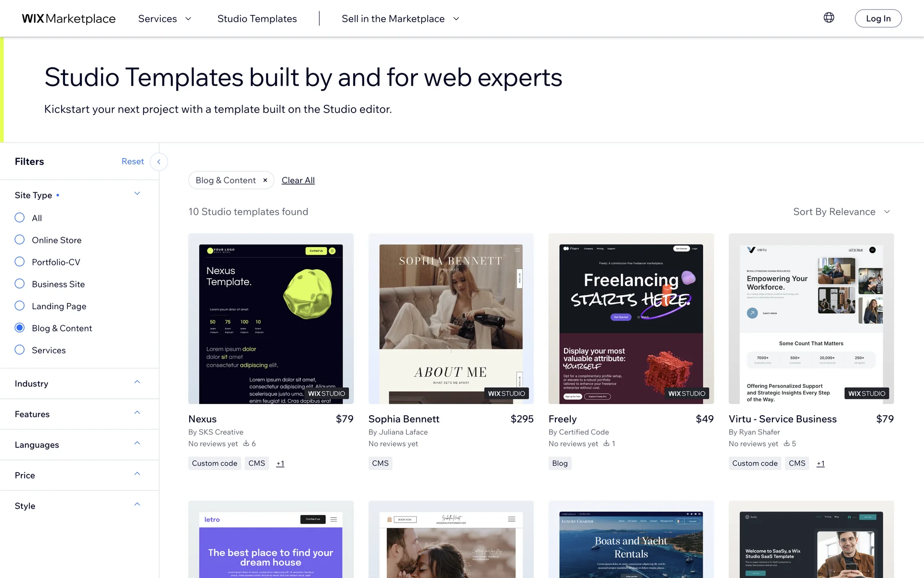Click the Virtu template download count icon
The image size is (924, 578).
[x=786, y=443]
